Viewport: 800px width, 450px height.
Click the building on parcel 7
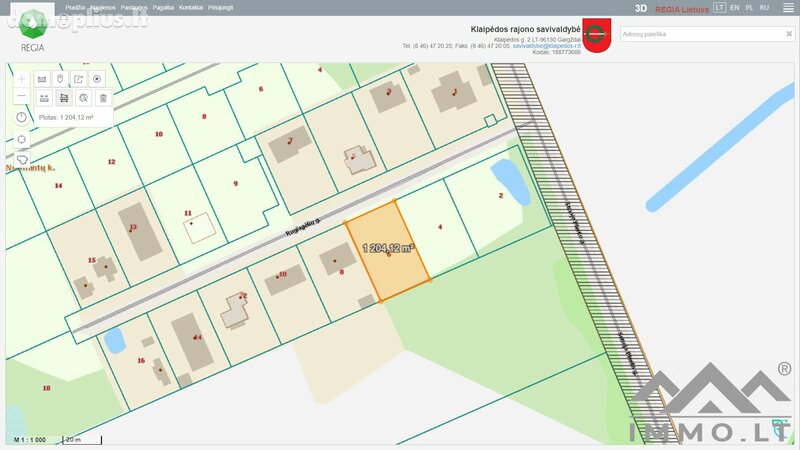289,144
